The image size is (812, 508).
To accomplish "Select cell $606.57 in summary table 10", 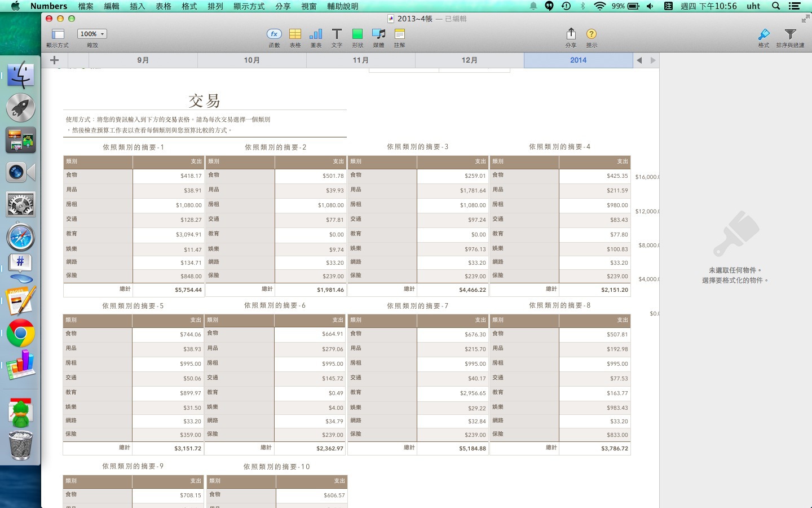I will (312, 496).
